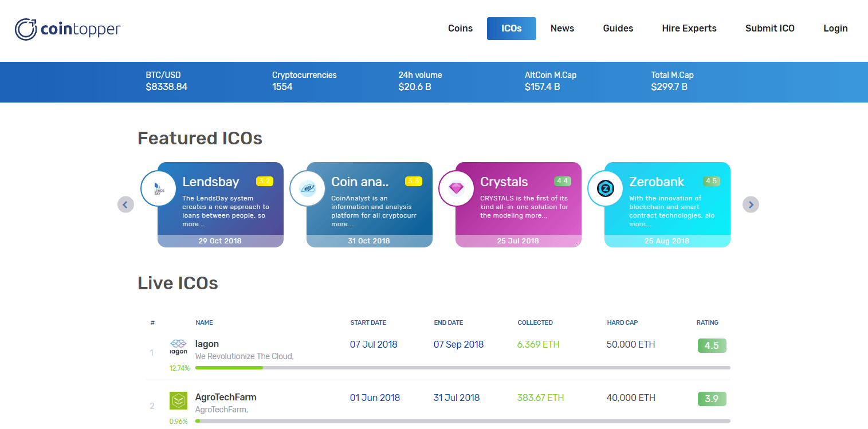Click Iagon's 12.74% progress bar
The height and width of the screenshot is (429, 868).
pyautogui.click(x=229, y=368)
